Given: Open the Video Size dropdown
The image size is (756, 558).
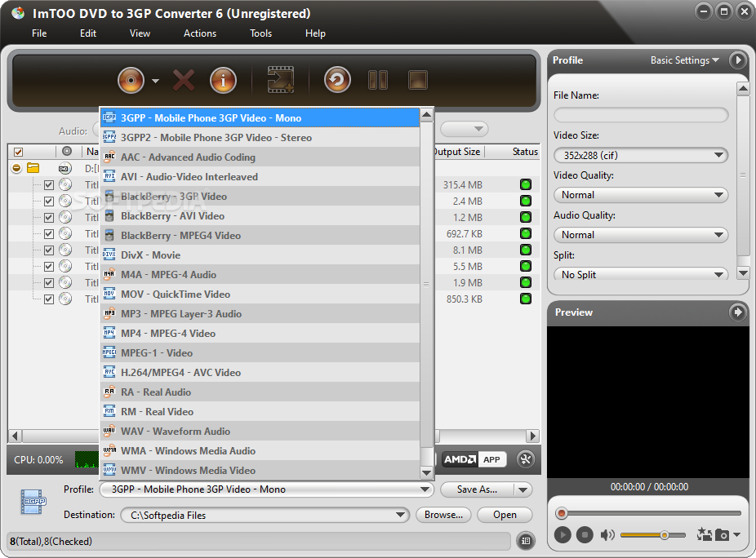Looking at the screenshot, I should 641,155.
